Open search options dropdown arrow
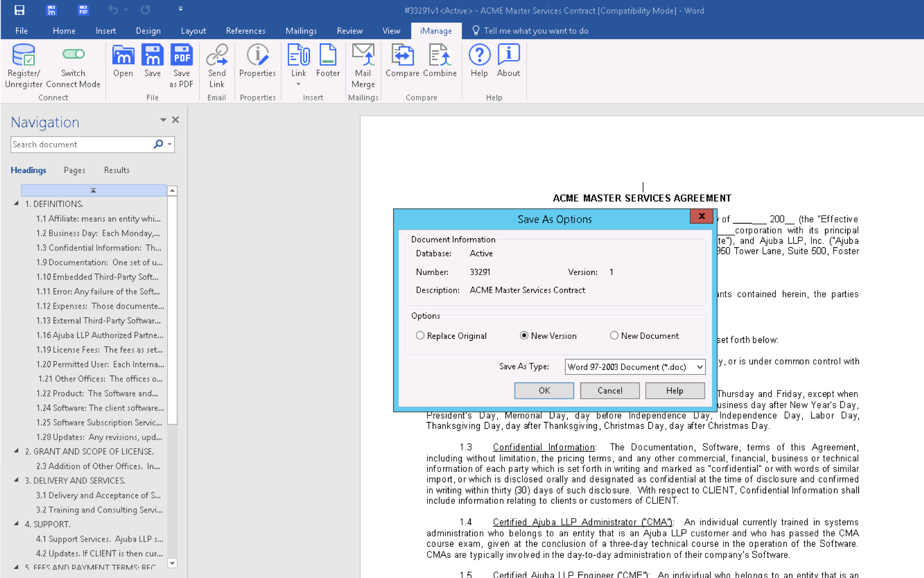This screenshot has width=924, height=578. pyautogui.click(x=170, y=144)
